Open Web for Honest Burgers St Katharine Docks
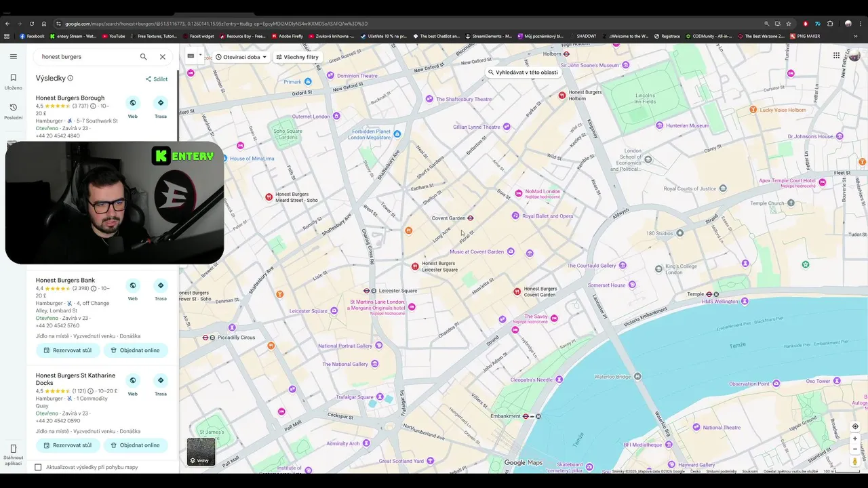Image resolution: width=868 pixels, height=488 pixels. [133, 384]
